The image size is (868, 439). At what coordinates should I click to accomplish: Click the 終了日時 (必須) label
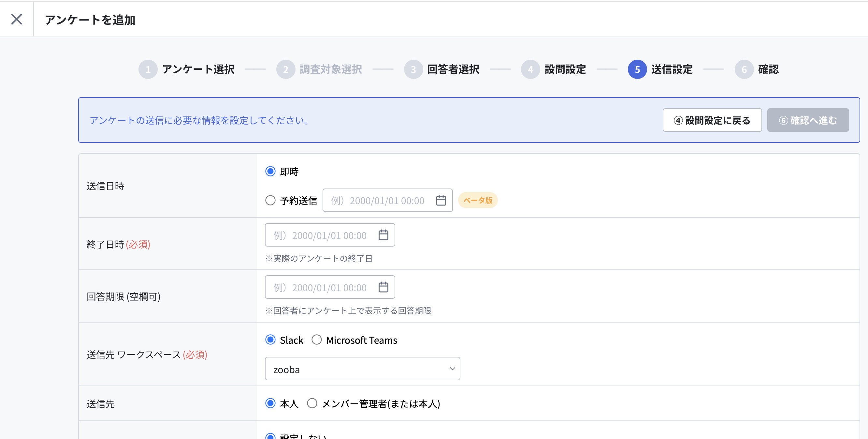[118, 244]
